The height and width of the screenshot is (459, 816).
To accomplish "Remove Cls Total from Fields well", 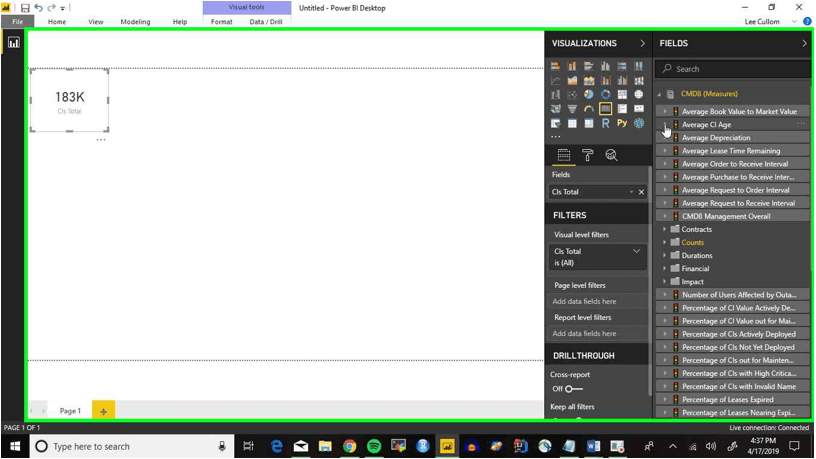I will [641, 192].
